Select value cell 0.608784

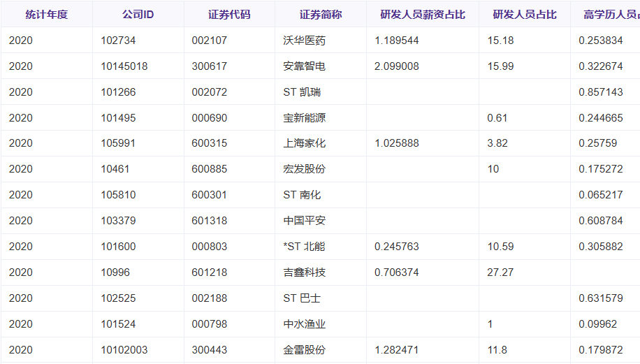click(605, 221)
